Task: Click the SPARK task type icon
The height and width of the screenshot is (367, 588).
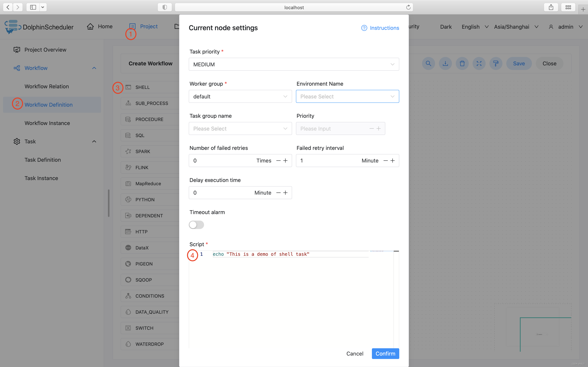Action: [x=127, y=151]
